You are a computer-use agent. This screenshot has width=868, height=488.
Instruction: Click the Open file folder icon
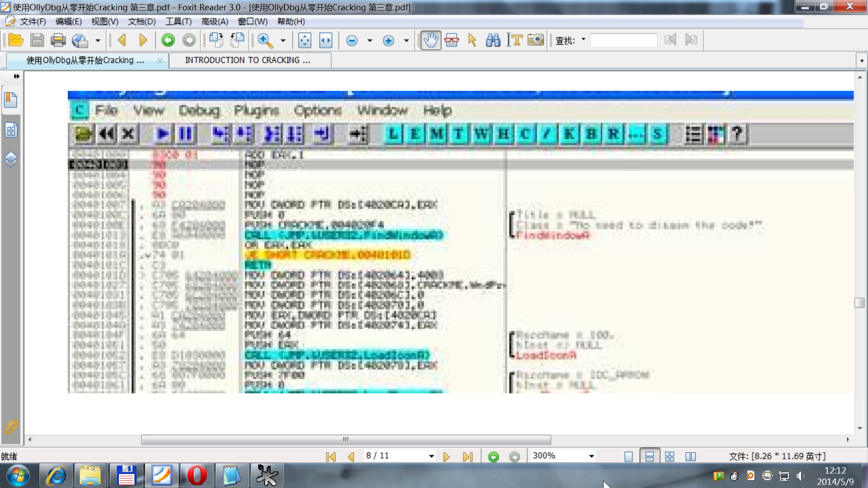pos(16,40)
